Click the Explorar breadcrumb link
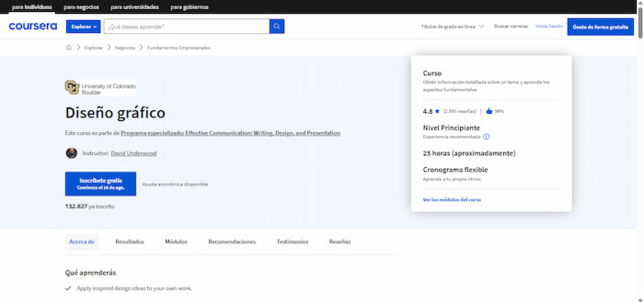644x302 pixels. pyautogui.click(x=93, y=47)
